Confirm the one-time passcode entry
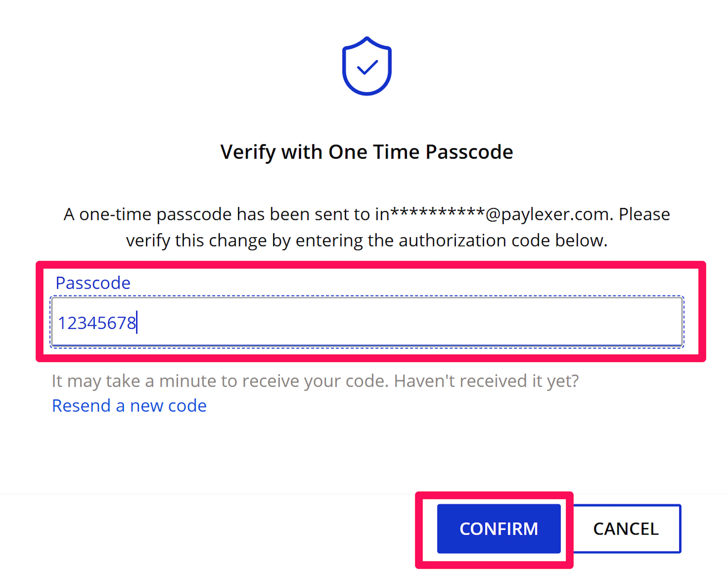Viewport: 728px width, 572px height. (499, 529)
